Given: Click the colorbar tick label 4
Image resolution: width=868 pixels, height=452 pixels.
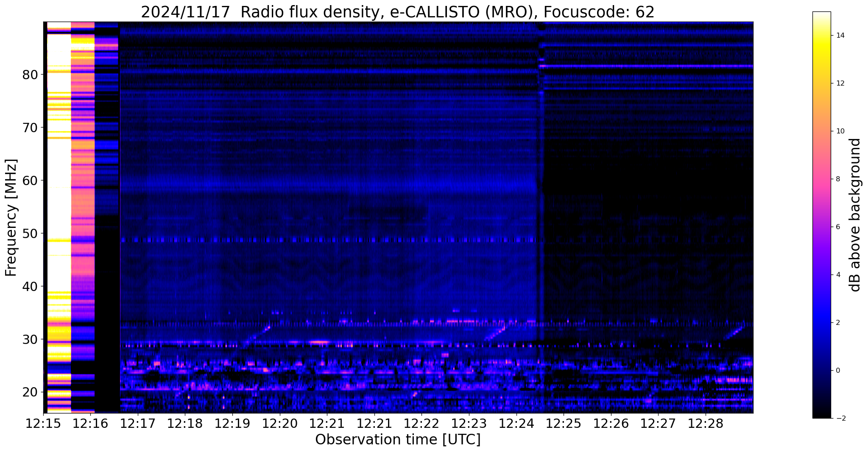Looking at the screenshot, I should point(837,275).
